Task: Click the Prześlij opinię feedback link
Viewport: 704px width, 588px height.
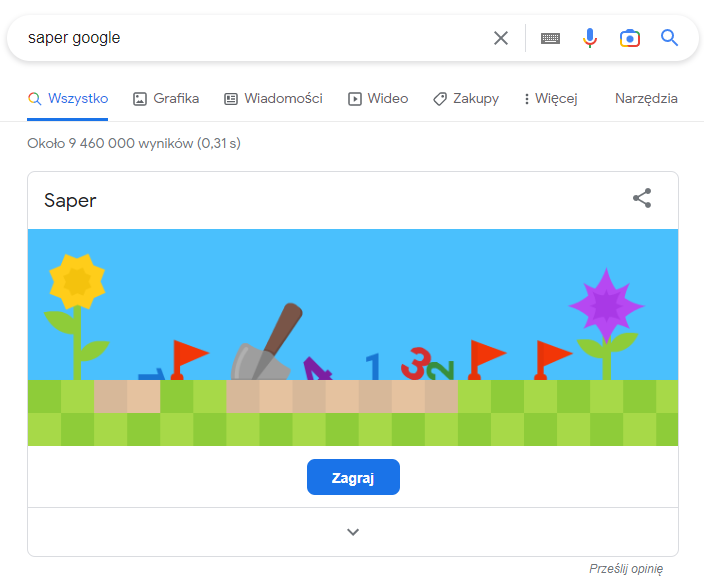Action: (x=626, y=569)
